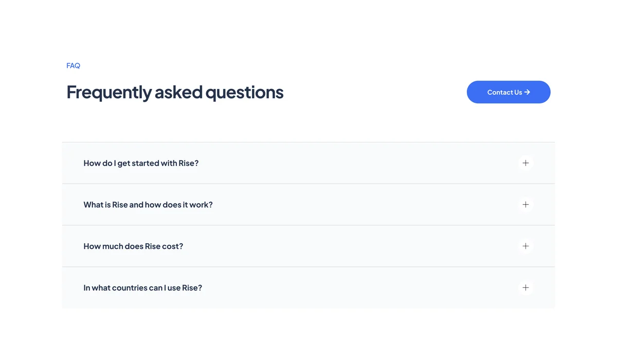The image size is (617, 364).
Task: Click the 'Contact Us' text label
Action: click(504, 92)
